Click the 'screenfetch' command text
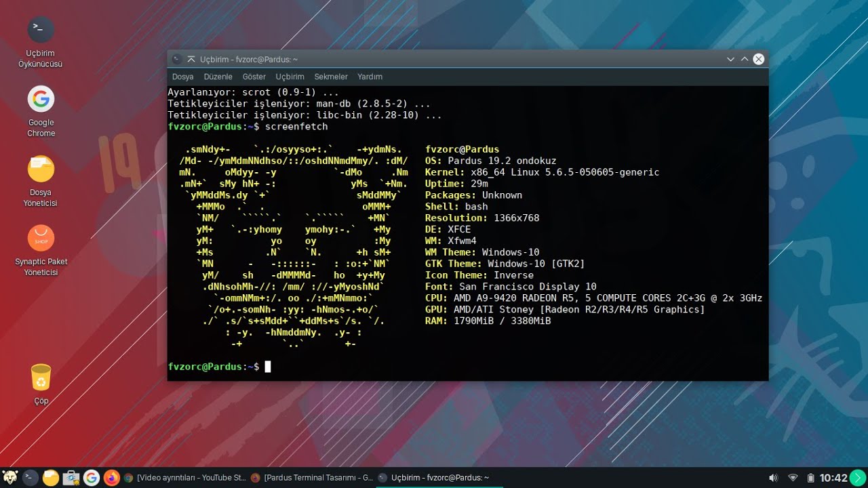This screenshot has width=868, height=488. pyautogui.click(x=296, y=127)
